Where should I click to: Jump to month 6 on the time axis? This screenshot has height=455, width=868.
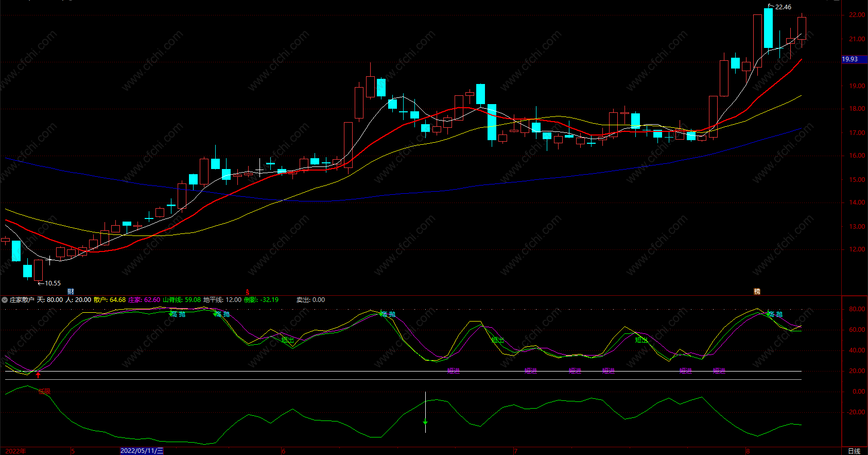[283, 451]
